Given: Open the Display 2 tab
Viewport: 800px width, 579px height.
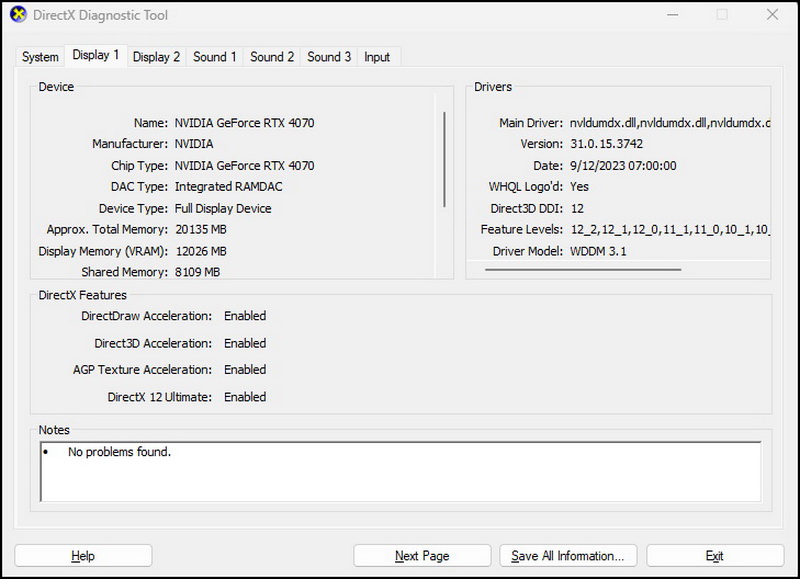Looking at the screenshot, I should pyautogui.click(x=156, y=57).
